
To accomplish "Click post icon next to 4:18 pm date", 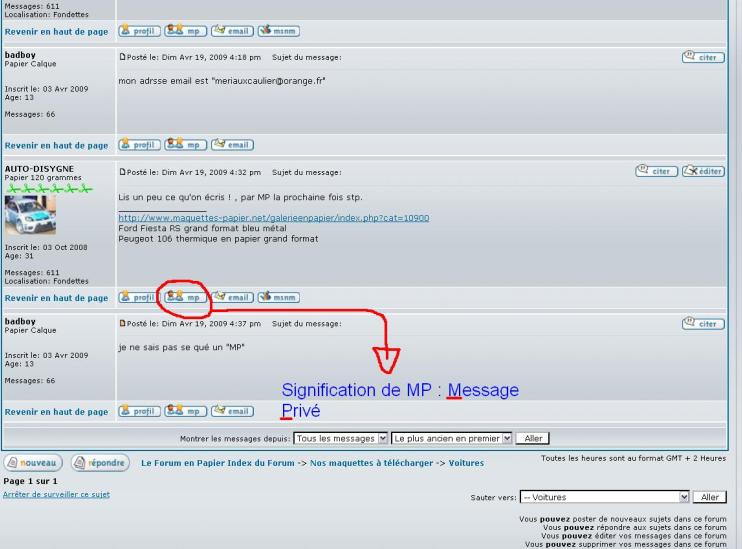I will [x=122, y=57].
